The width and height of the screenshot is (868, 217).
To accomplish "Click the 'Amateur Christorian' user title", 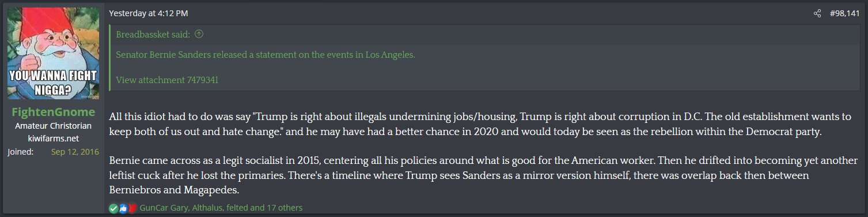I will tap(53, 126).
